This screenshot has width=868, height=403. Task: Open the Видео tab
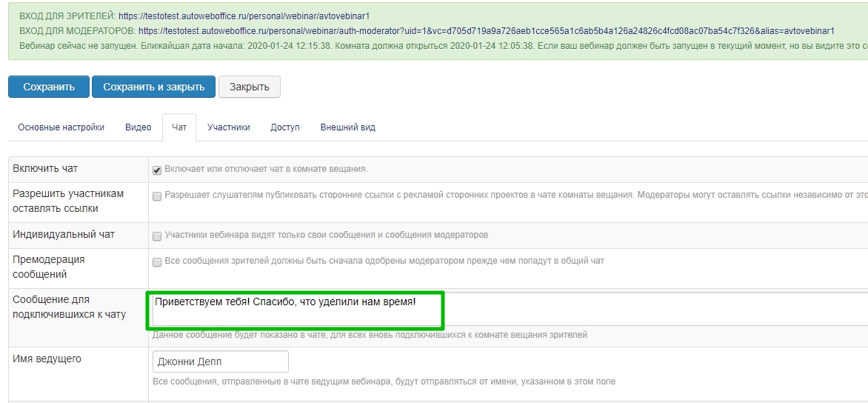click(138, 127)
